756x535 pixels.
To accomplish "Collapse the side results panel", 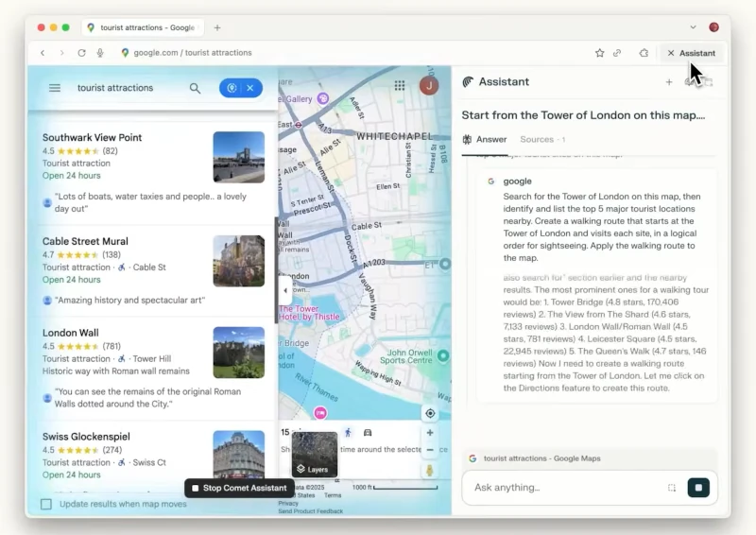I will pos(285,290).
